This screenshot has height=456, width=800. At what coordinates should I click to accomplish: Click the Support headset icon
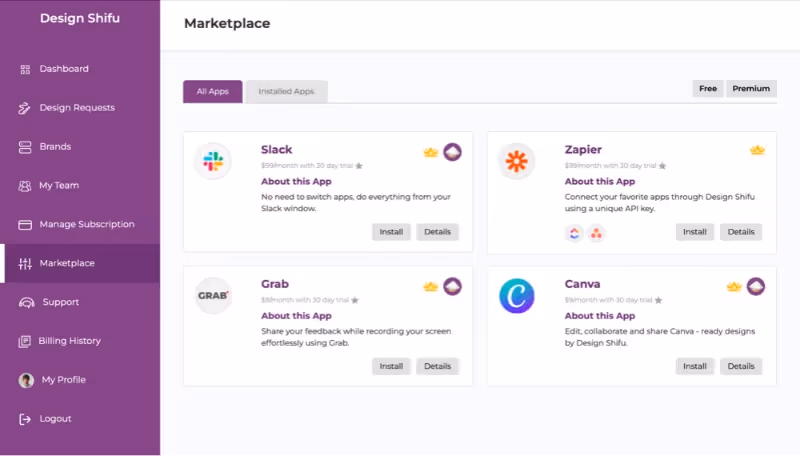coord(27,302)
